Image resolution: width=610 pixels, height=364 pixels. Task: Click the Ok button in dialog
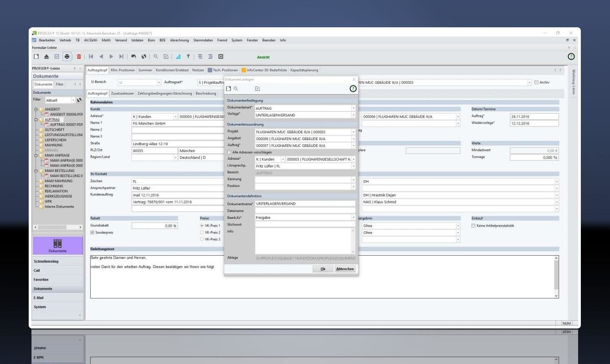323,269
